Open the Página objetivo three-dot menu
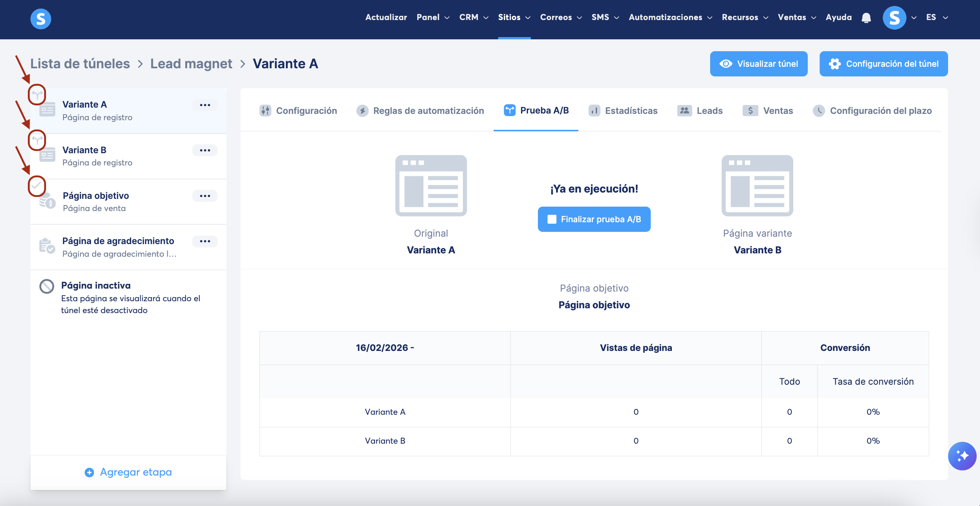980x506 pixels. 205,196
